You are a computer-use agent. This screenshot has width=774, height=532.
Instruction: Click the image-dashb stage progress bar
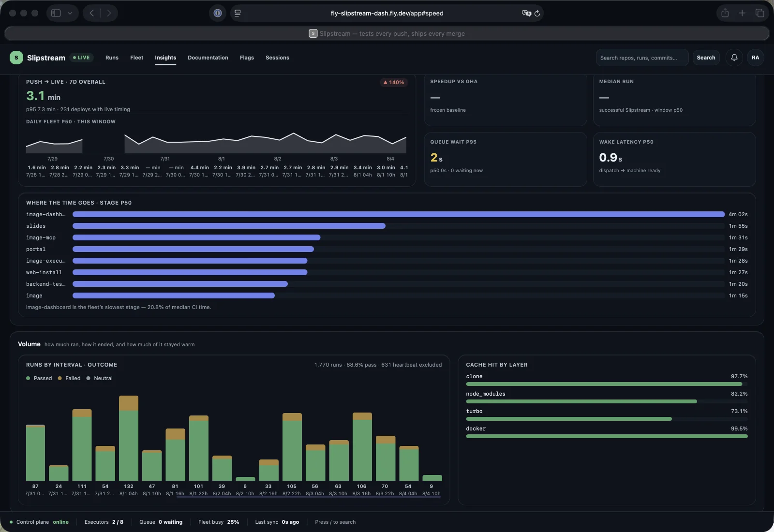tap(399, 214)
